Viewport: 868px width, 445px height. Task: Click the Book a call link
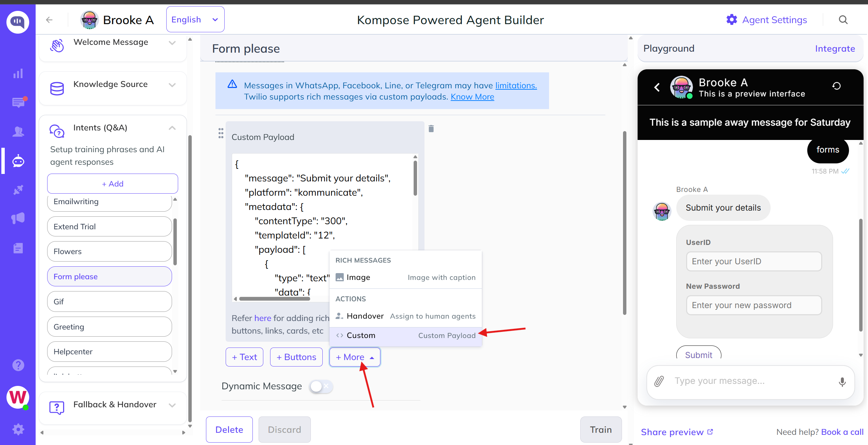click(x=842, y=432)
